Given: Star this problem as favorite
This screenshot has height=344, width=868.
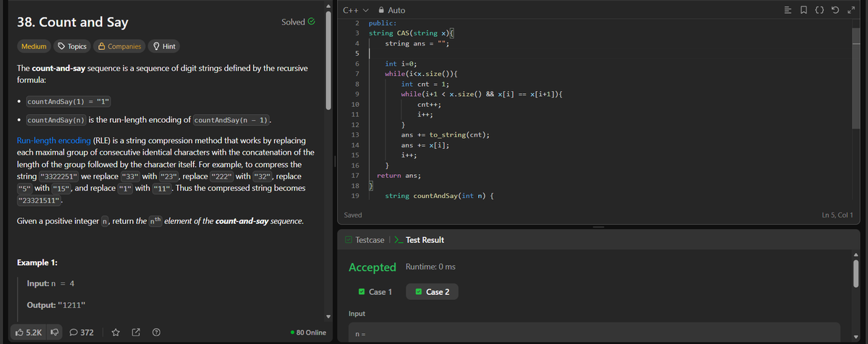Looking at the screenshot, I should tap(117, 332).
